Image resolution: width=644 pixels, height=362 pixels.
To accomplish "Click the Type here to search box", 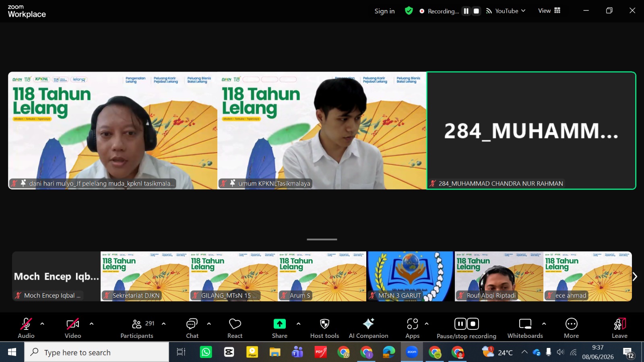I will 97,352.
